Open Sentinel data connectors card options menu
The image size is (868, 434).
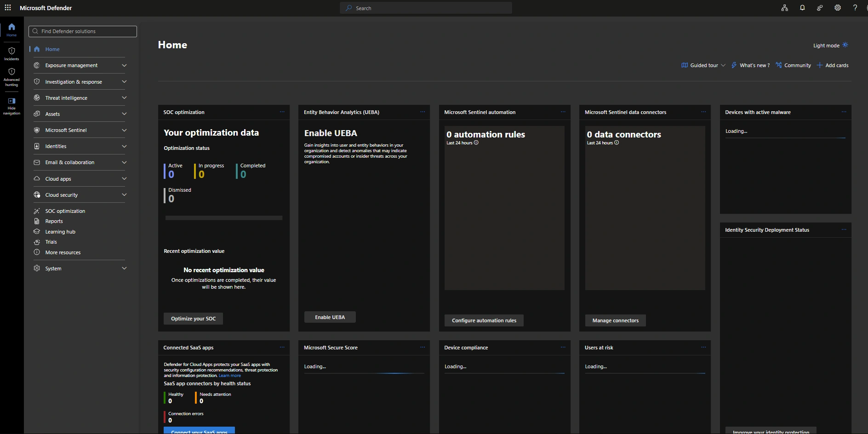click(703, 112)
